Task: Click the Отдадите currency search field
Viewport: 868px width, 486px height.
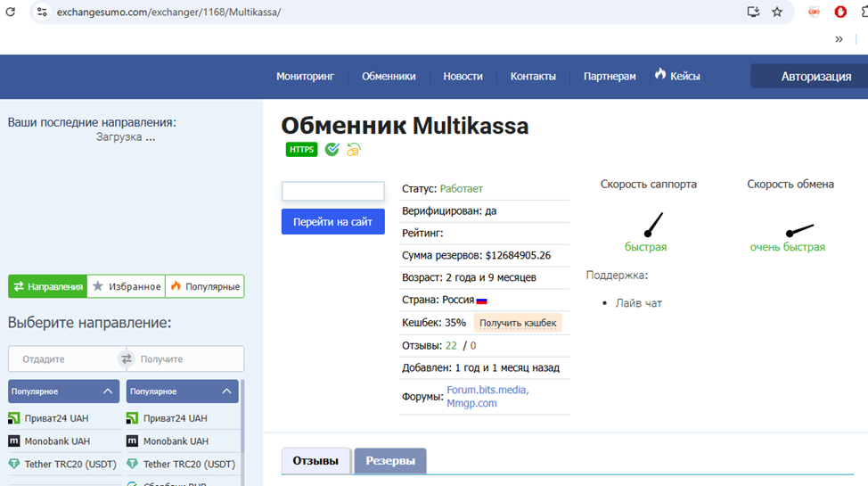Action: (x=64, y=358)
